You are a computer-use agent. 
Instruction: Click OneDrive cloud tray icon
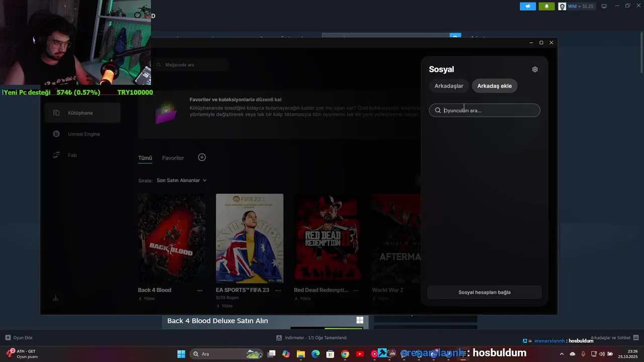[x=573, y=354]
